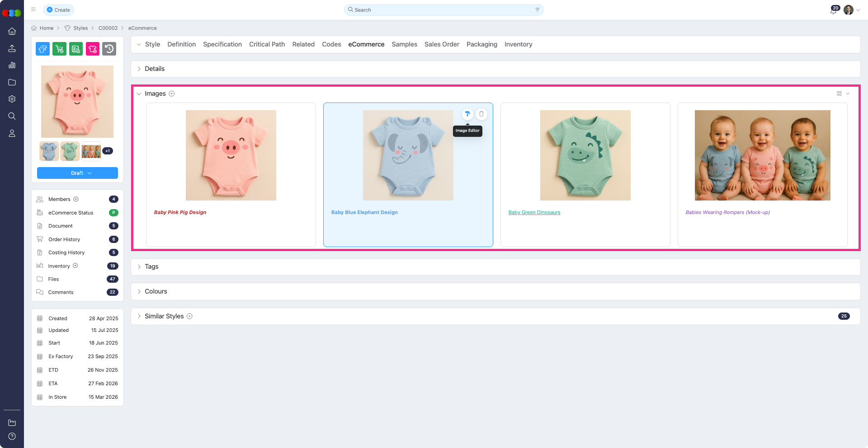This screenshot has height=448, width=868.
Task: Click the Baby Green Dinosaurs link
Action: tap(534, 212)
